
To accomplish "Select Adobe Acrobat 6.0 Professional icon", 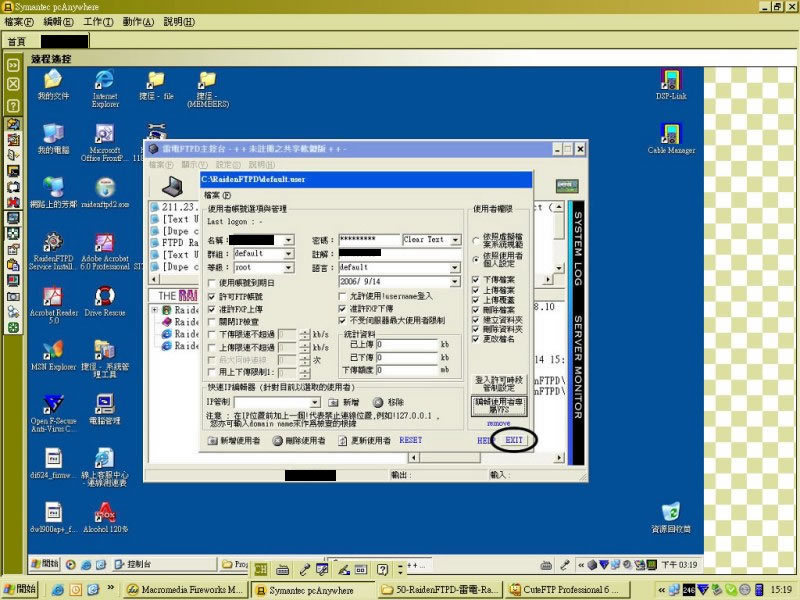I will 105,251.
